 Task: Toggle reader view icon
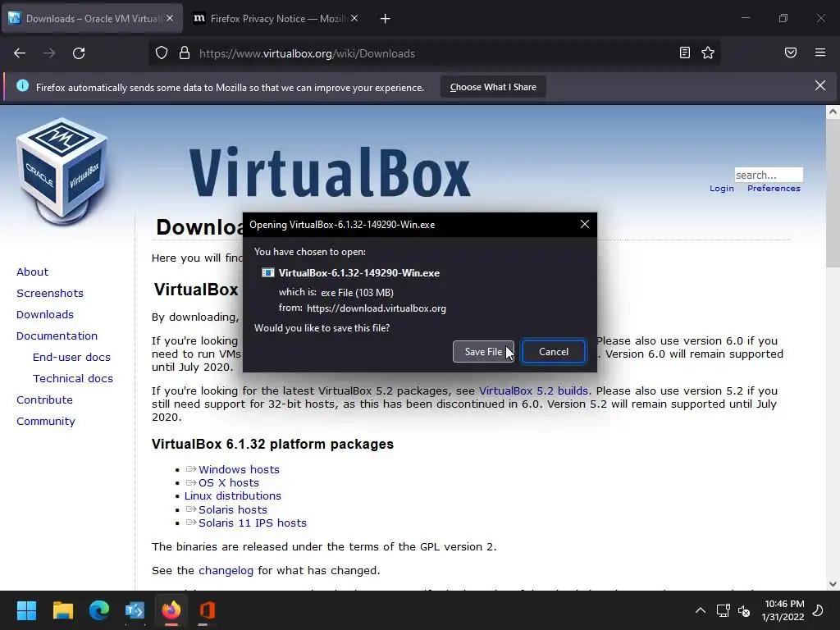tap(684, 52)
